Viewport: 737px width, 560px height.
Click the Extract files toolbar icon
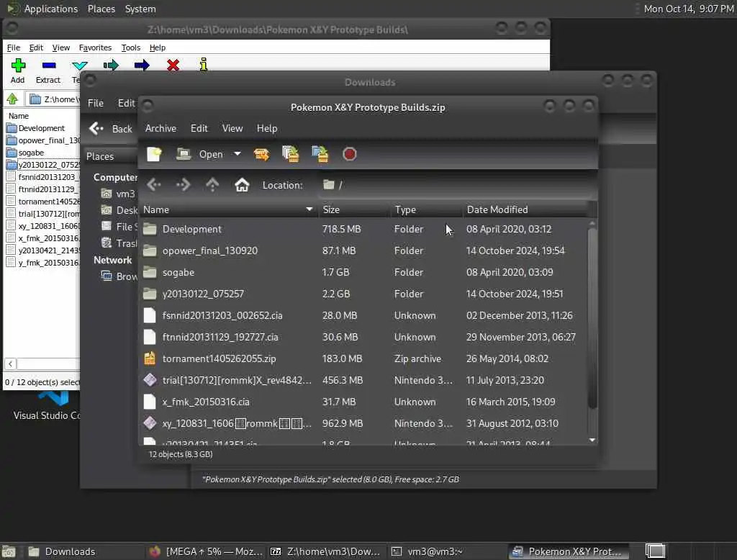261,154
